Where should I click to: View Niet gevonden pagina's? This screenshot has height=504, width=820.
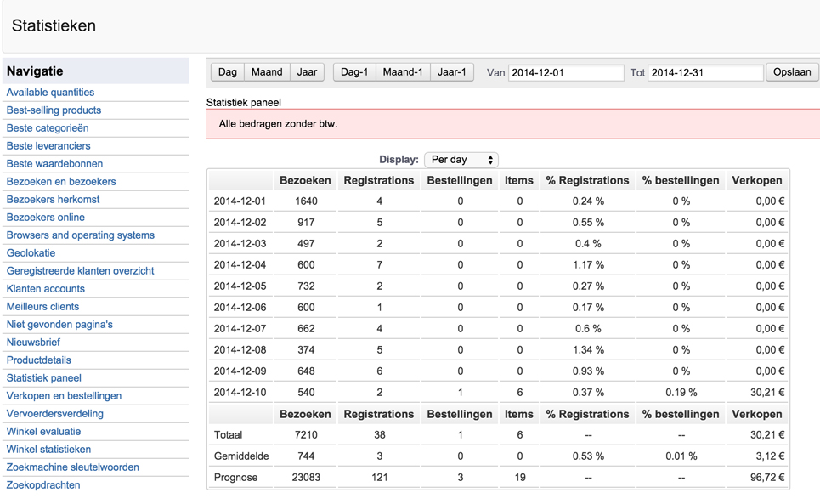[x=59, y=324]
